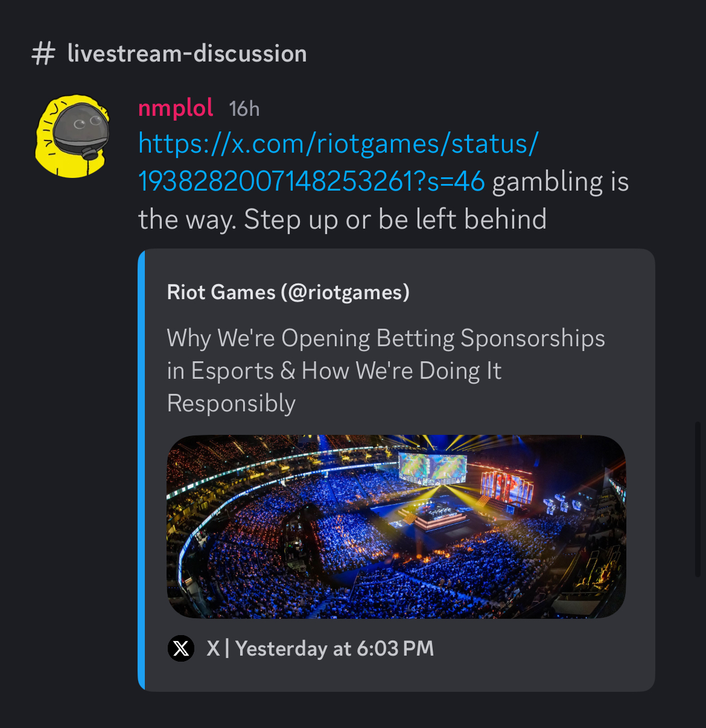Click the X logo in embed footer
Image resolution: width=706 pixels, height=728 pixels.
(x=181, y=649)
